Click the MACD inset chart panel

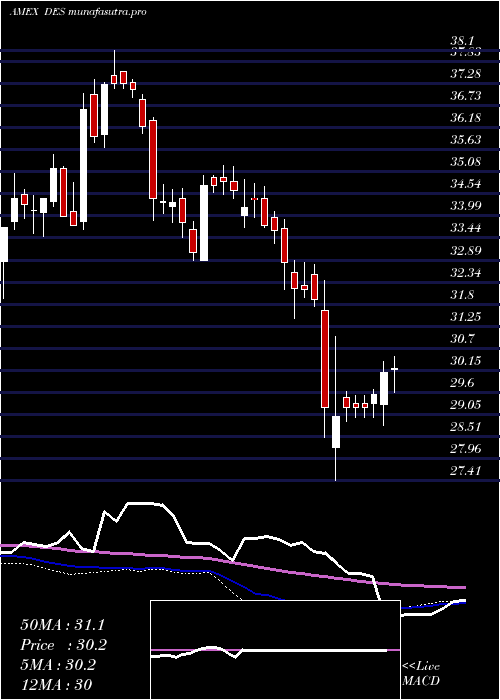pos(275,650)
